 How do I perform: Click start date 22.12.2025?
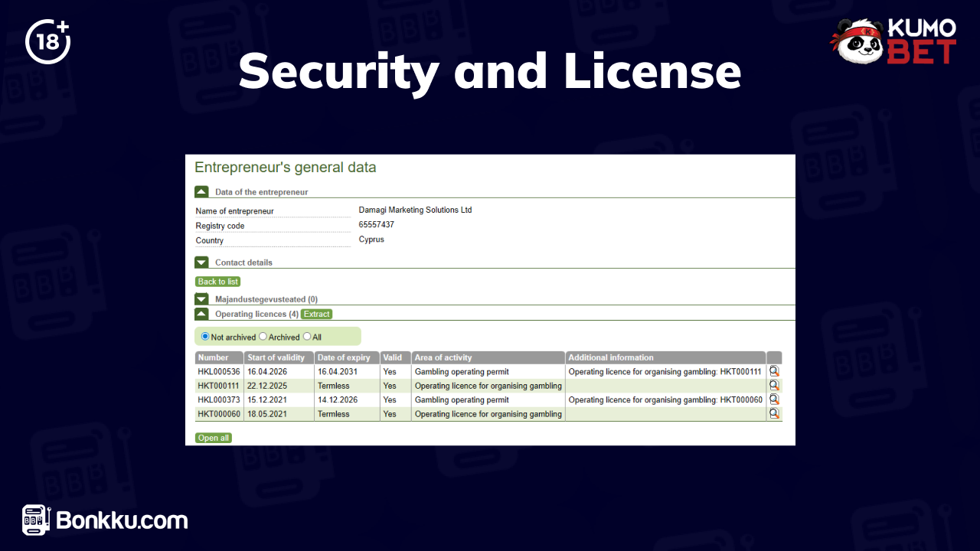click(x=267, y=386)
